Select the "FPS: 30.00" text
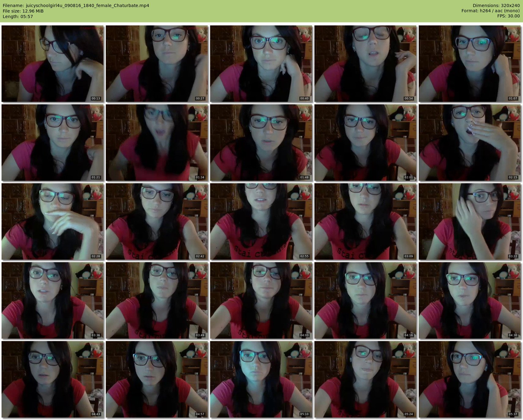 (x=508, y=16)
